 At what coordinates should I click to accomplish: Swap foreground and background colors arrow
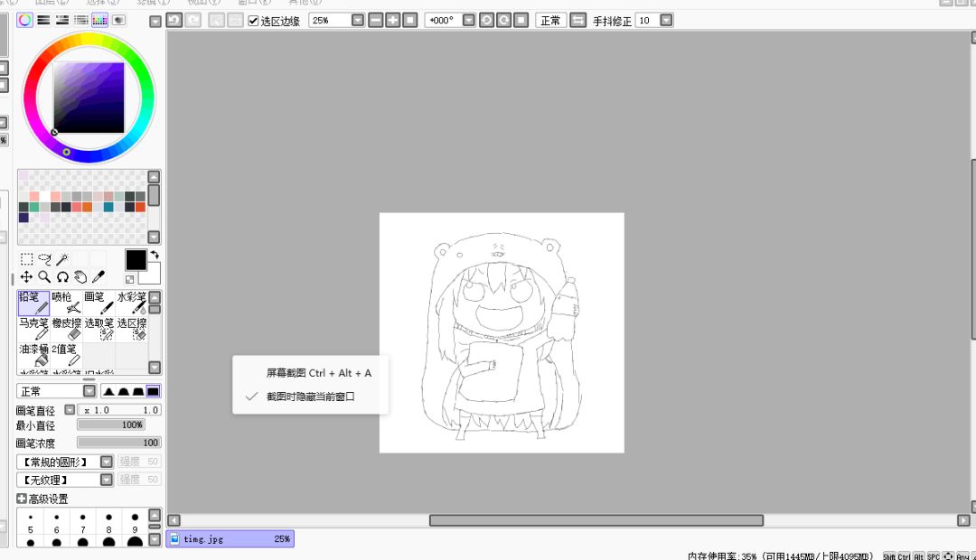pyautogui.click(x=155, y=255)
